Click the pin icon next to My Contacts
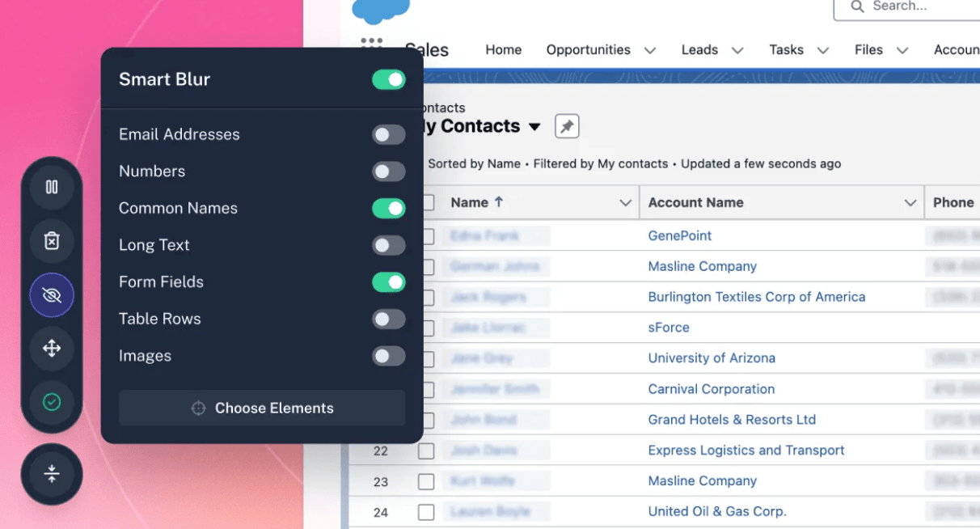Screen dimensions: 980x529 pyautogui.click(x=567, y=126)
